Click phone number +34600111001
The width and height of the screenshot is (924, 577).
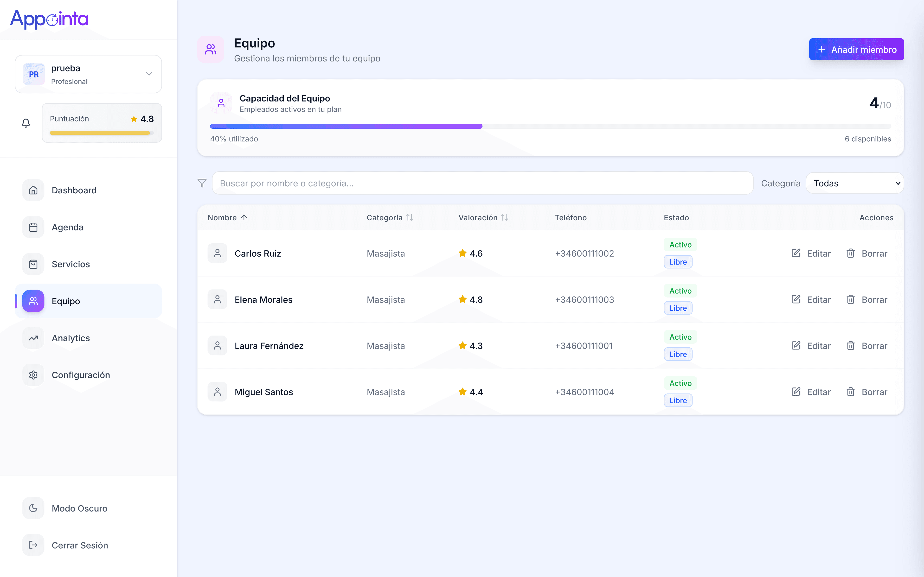coord(584,346)
